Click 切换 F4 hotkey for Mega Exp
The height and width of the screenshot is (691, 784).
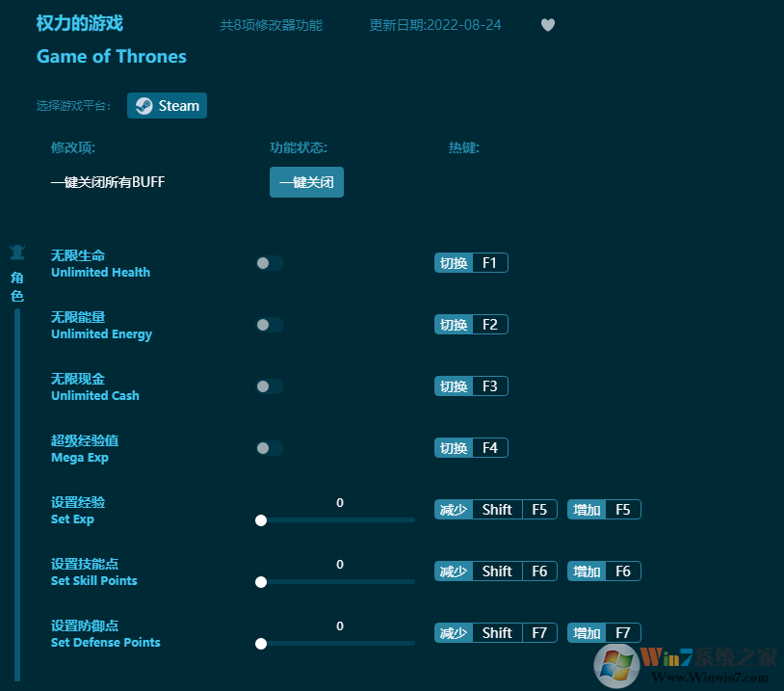[470, 447]
